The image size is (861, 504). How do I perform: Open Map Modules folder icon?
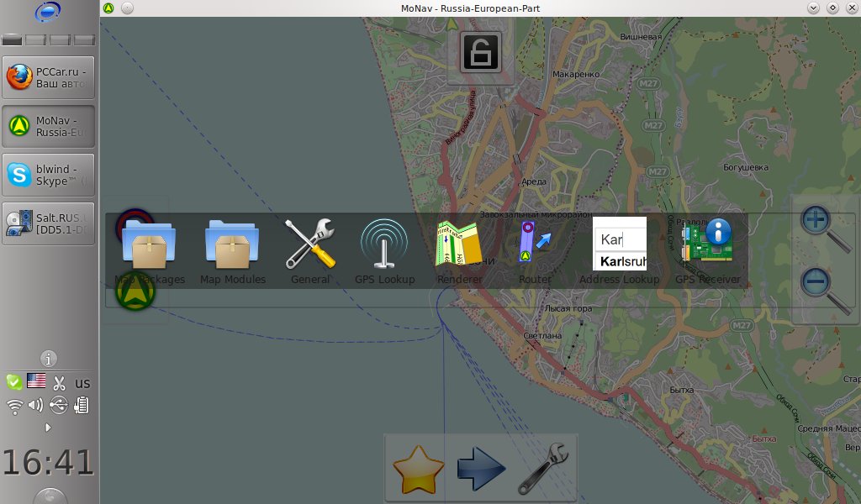[232, 245]
